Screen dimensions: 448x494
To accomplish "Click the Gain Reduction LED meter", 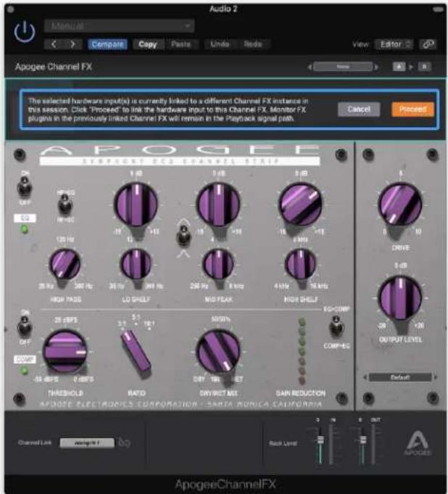I will pos(302,351).
